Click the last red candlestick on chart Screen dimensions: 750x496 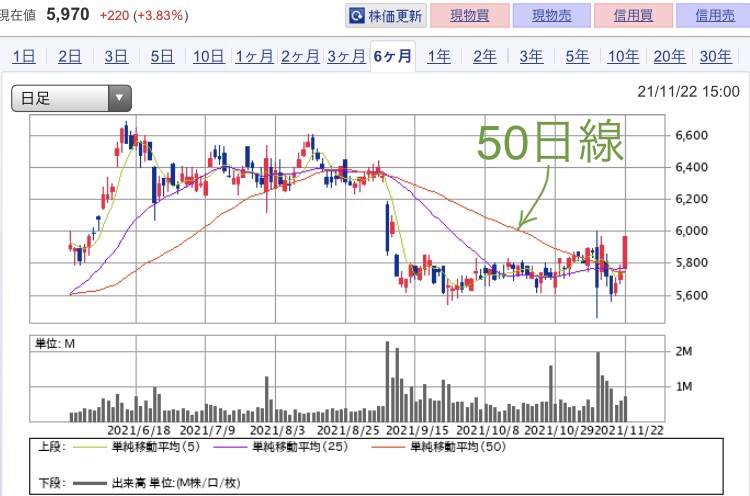(625, 252)
